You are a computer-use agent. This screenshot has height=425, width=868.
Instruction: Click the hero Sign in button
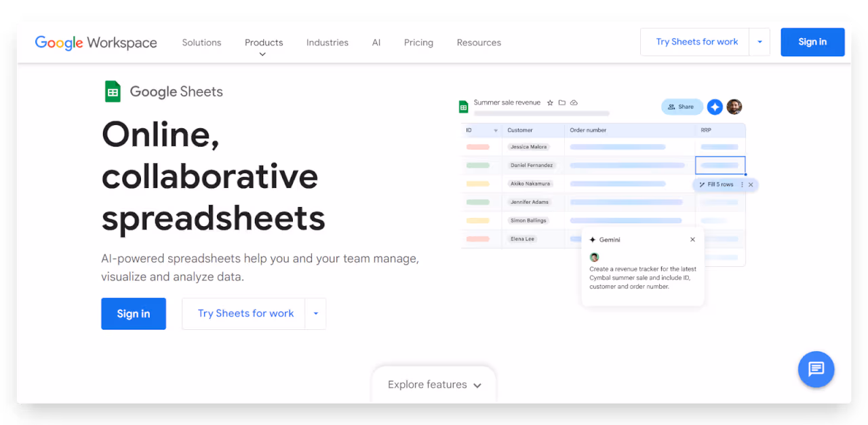(134, 314)
